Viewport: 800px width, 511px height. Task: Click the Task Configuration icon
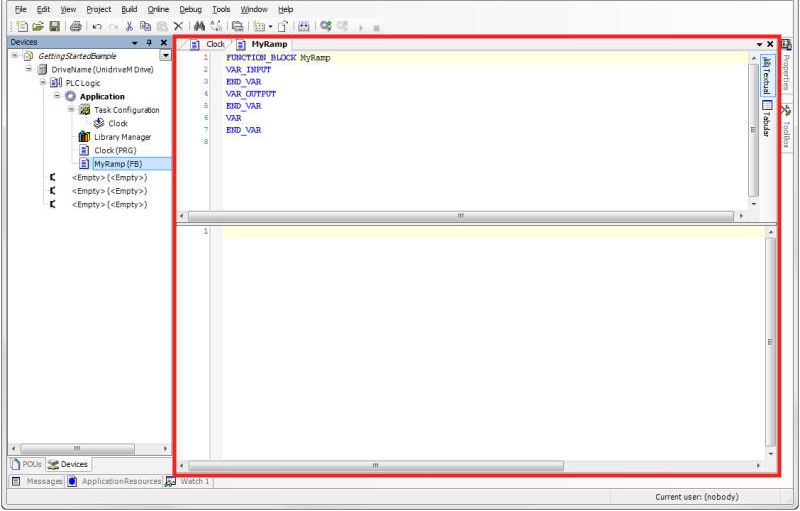point(84,110)
